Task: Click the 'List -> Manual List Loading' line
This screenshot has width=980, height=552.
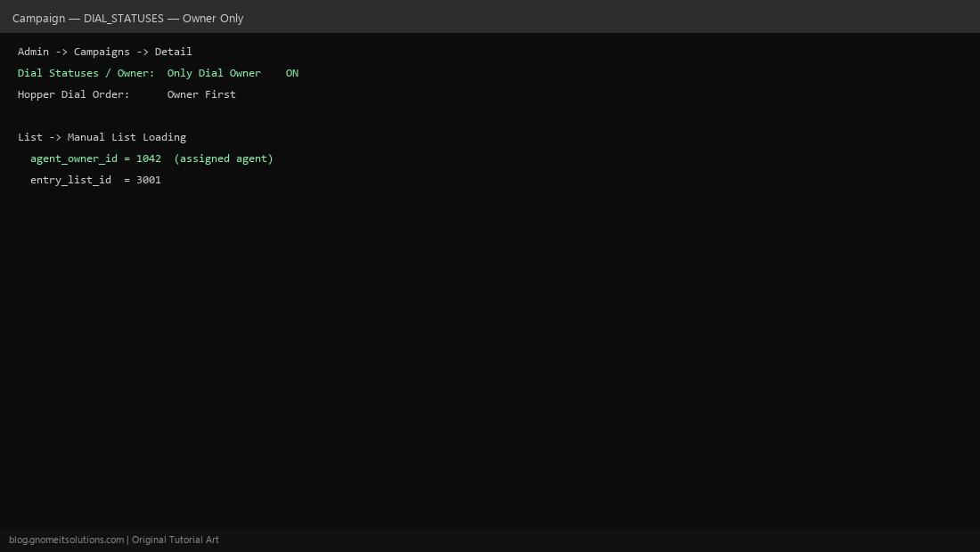Action: click(102, 137)
